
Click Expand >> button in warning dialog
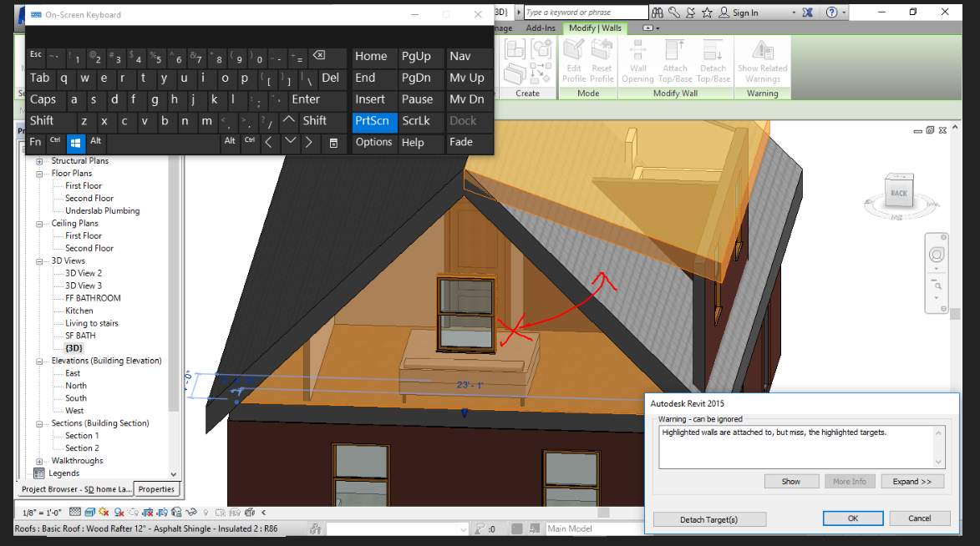click(911, 482)
